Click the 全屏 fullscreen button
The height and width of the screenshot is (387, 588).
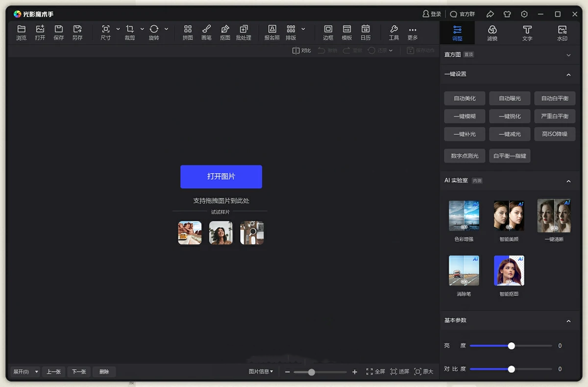[x=376, y=372]
